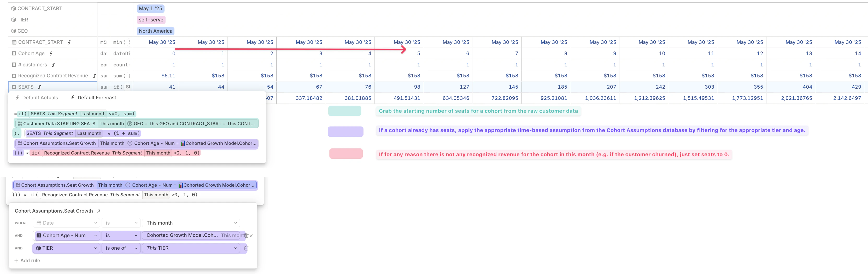This screenshot has height=274, width=868.
Task: Open the TIER field dropdown
Action: 66,248
